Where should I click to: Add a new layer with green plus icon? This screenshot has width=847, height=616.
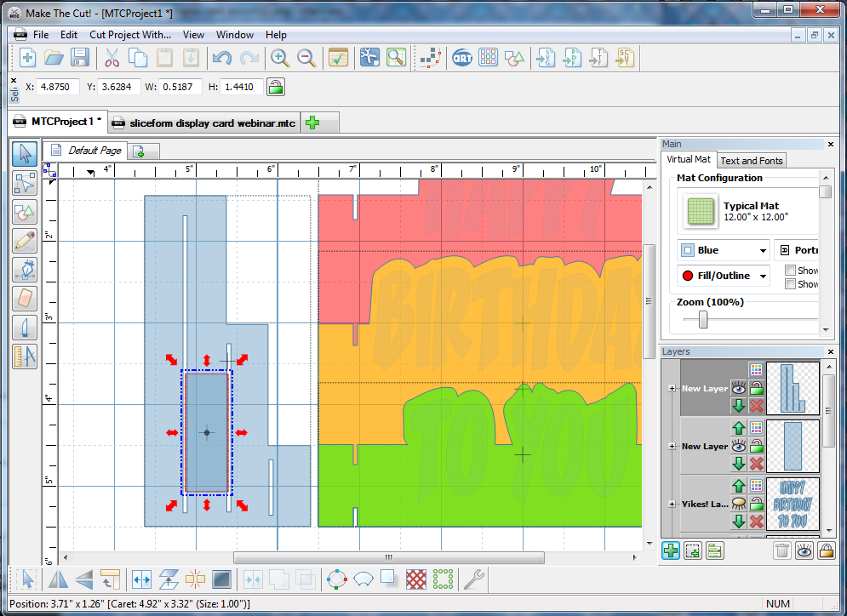670,550
